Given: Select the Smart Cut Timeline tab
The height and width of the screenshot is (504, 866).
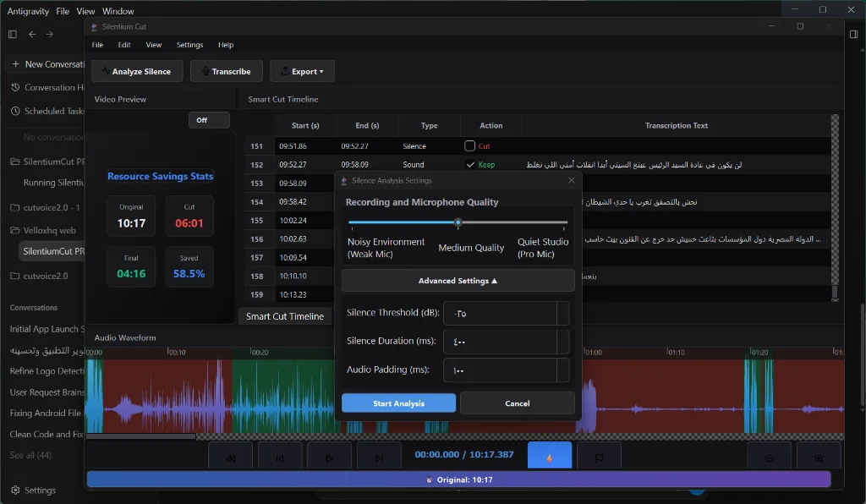Looking at the screenshot, I should pos(285,316).
